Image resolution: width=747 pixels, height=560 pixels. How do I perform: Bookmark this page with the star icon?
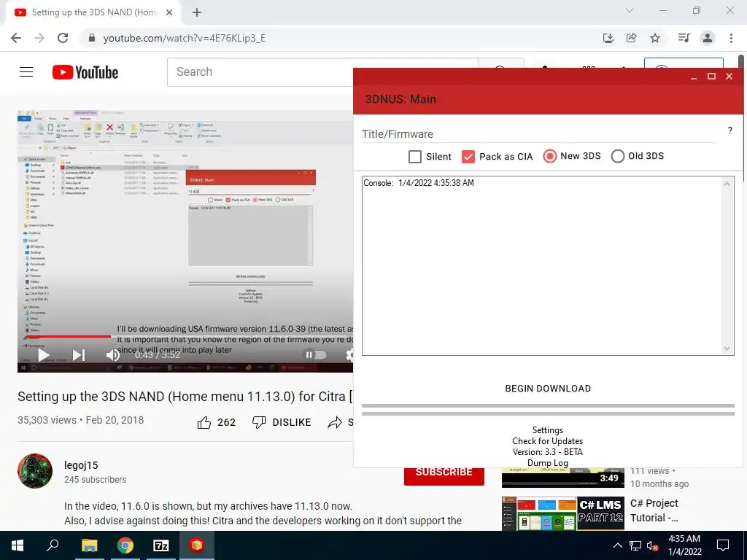point(655,38)
